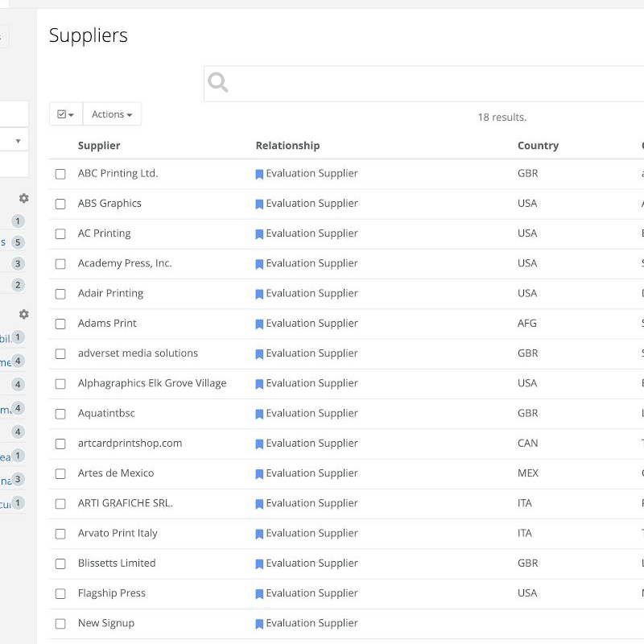Viewport: 644px width, 644px height.
Task: Sort by the Supplier column header
Action: pos(99,146)
